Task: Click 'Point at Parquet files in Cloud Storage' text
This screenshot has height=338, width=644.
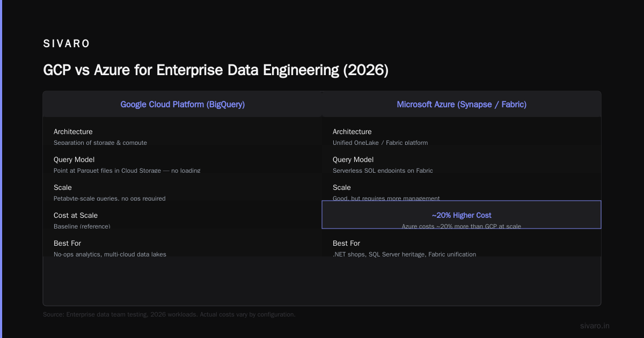Action: pos(107,171)
